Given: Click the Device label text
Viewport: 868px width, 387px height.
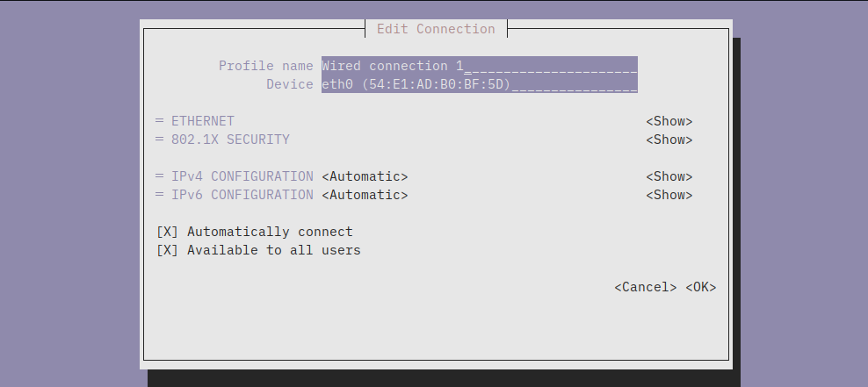Looking at the screenshot, I should tap(289, 84).
